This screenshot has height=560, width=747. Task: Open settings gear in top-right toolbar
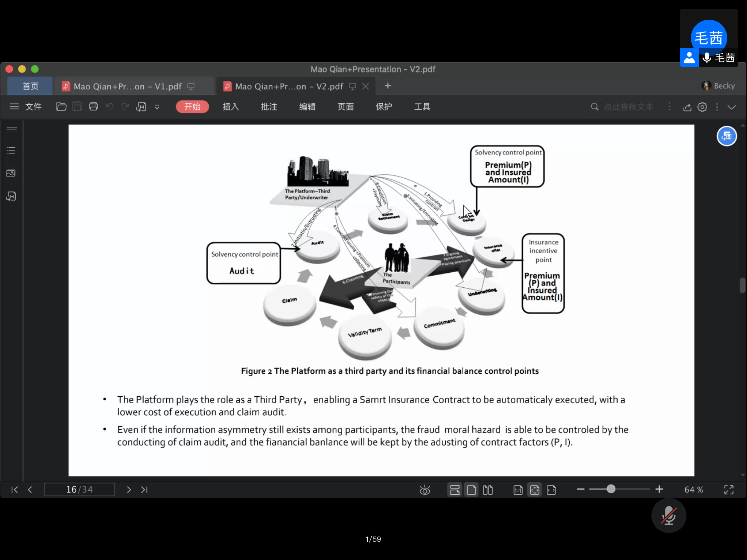[702, 107]
